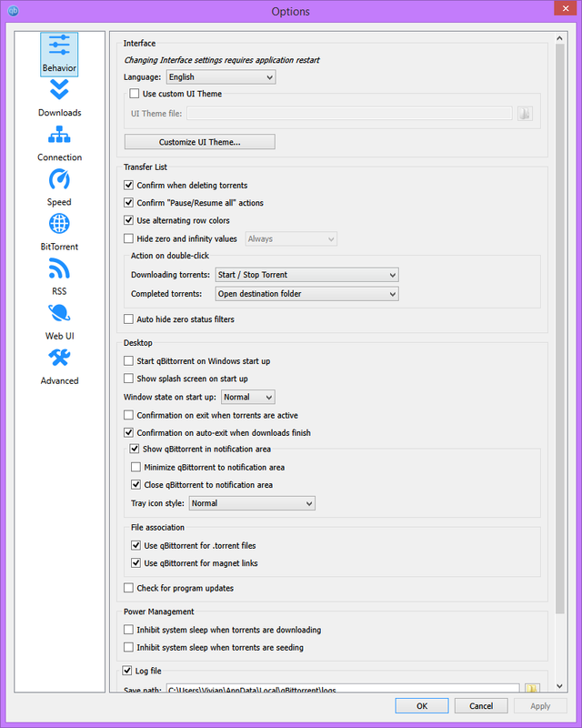Click the scrollbar up arrow
This screenshot has height=728, width=582.
559,38
